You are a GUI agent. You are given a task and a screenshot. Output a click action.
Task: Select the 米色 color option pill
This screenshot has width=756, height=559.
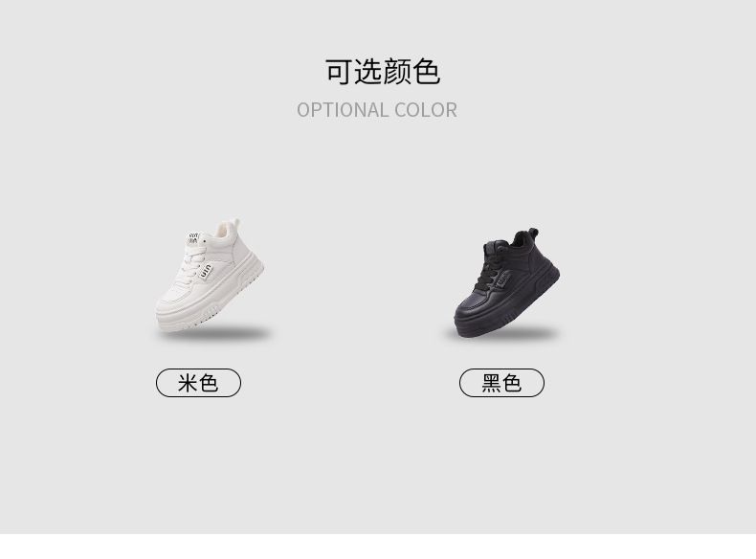198,383
